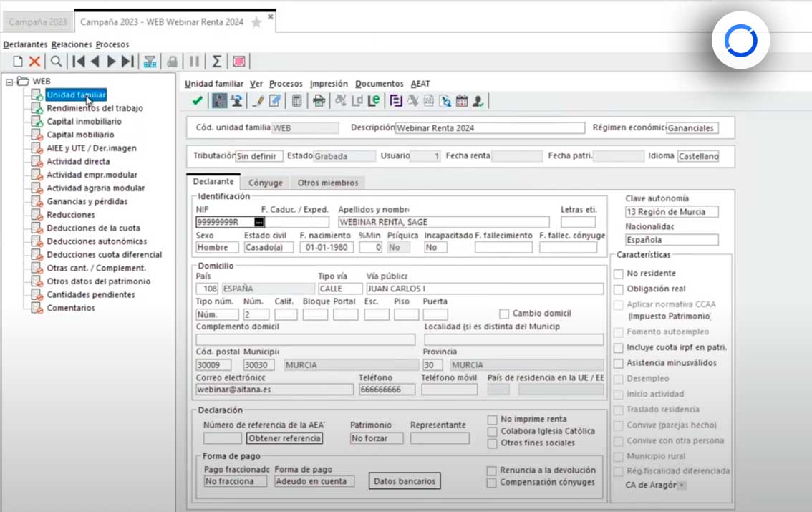Click the Sigma summation icon
This screenshot has height=512, width=812.
click(x=216, y=62)
